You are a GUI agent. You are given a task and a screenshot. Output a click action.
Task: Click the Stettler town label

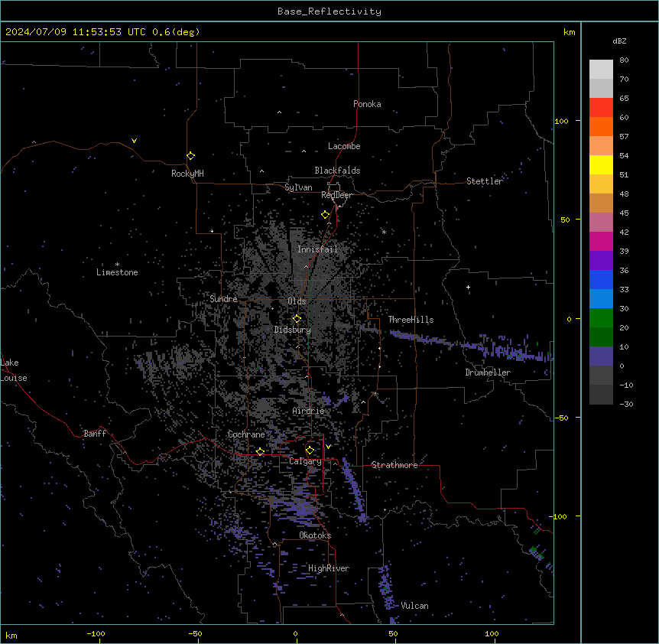pos(485,181)
